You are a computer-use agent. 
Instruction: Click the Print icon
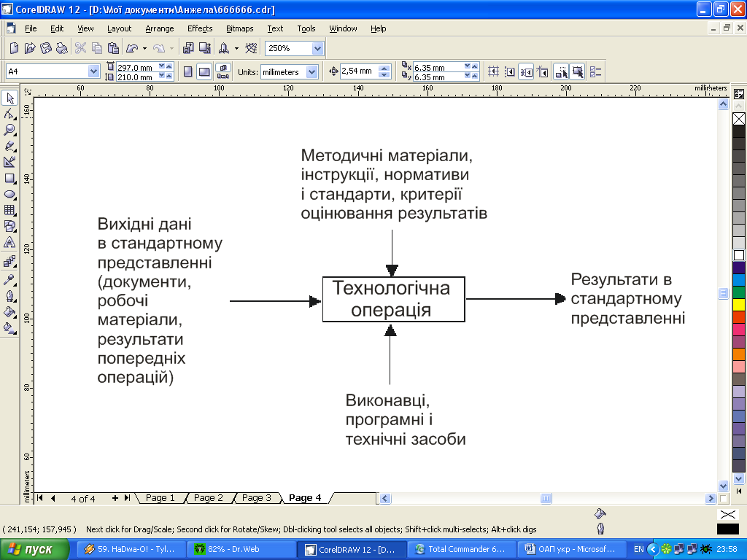click(61, 48)
